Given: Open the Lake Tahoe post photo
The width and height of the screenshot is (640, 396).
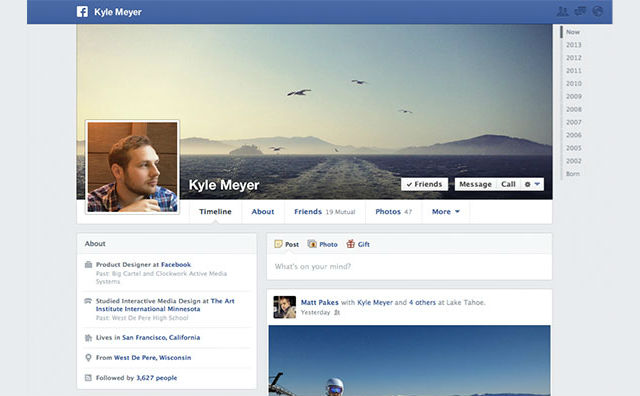Looking at the screenshot, I should pyautogui.click(x=409, y=360).
